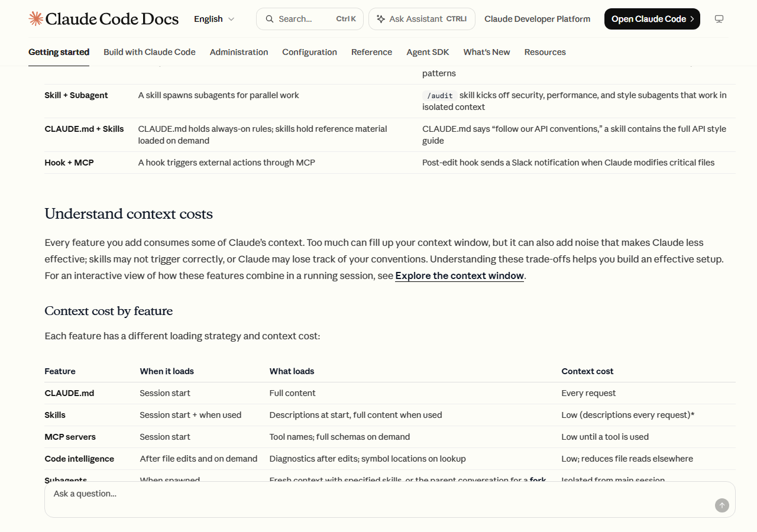Open the Ask Assistant button
The width and height of the screenshot is (757, 532).
point(422,19)
